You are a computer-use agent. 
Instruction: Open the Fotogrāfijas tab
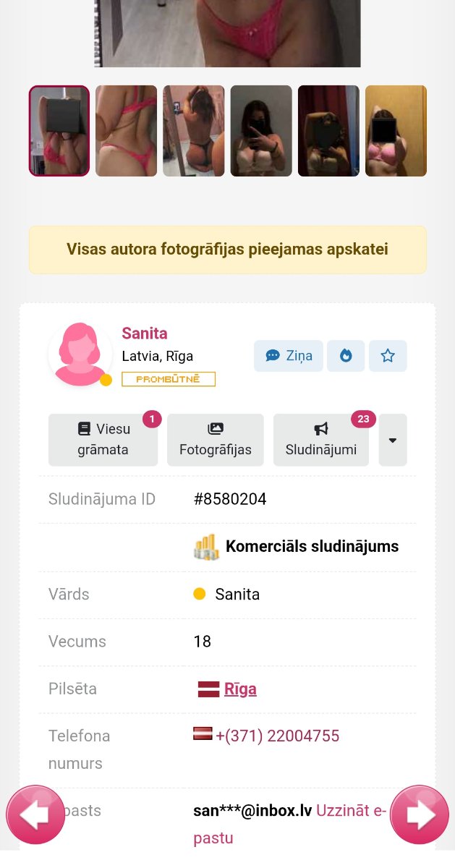coord(216,440)
